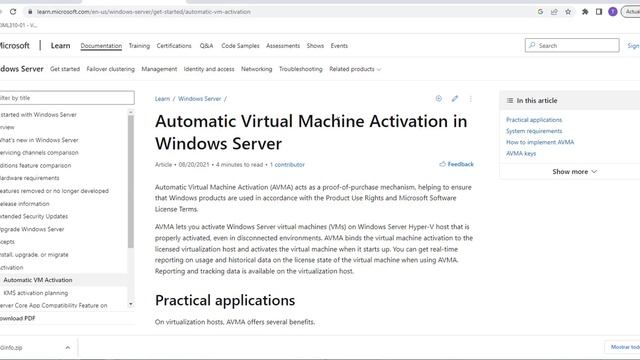
Task: Open the Training menu item
Action: tap(139, 46)
